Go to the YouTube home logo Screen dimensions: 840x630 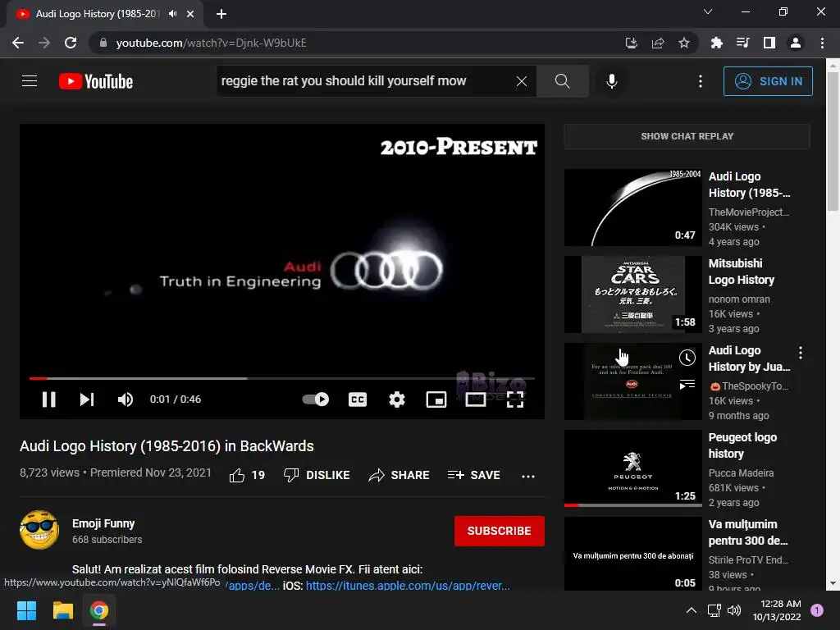[x=96, y=81]
